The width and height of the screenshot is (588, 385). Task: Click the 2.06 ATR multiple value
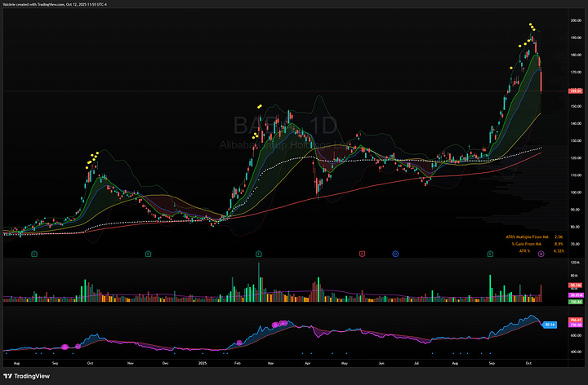coord(559,237)
